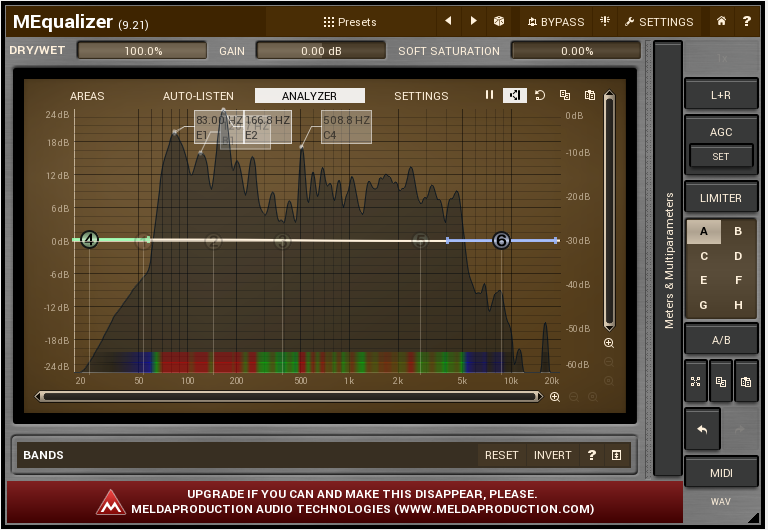
Task: Select preset slot H
Action: [x=738, y=305]
